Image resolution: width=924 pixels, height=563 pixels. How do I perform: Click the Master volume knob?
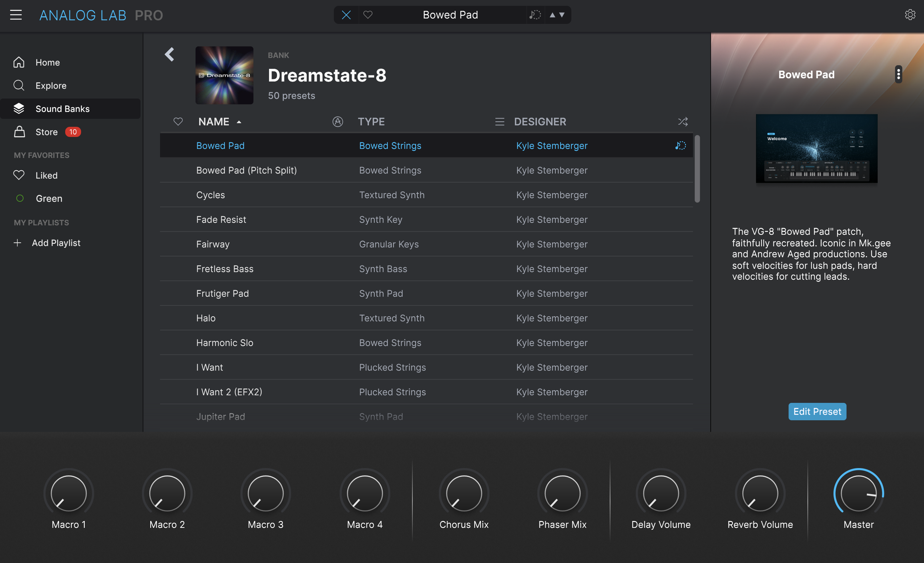tap(858, 493)
